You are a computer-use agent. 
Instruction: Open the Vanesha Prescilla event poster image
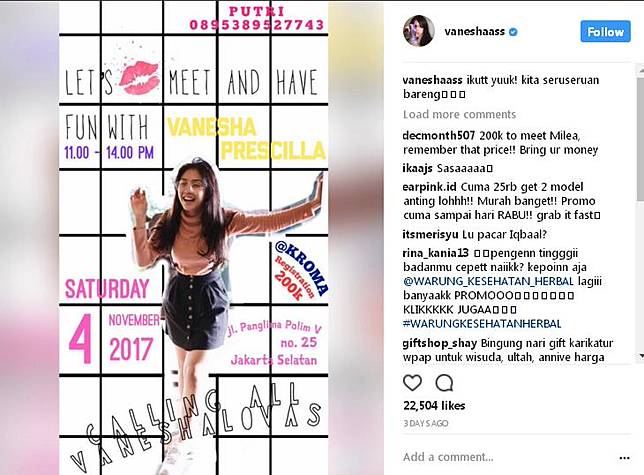[193, 238]
